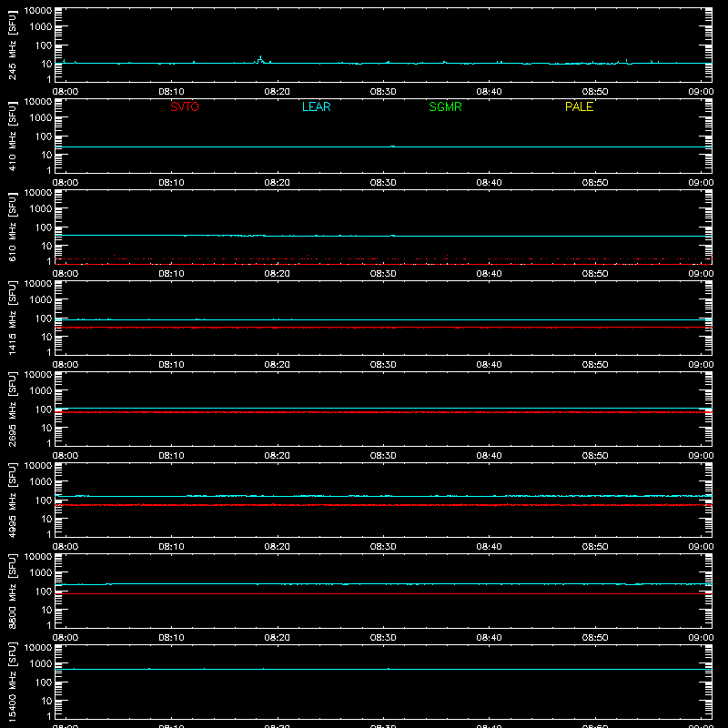Click the 10 tick label on 4995 MHz axis
Viewport: 728px width, 728px height.
click(46, 519)
